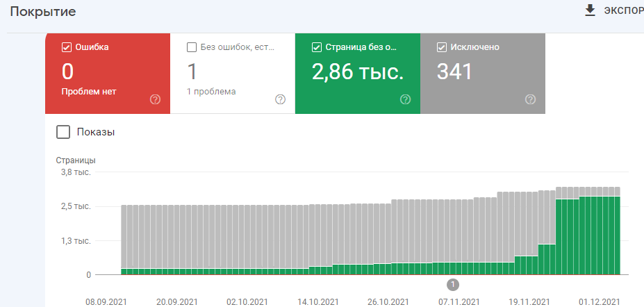Uncheck the Страница без ошибок checkbox
The image size is (644, 307).
317,47
